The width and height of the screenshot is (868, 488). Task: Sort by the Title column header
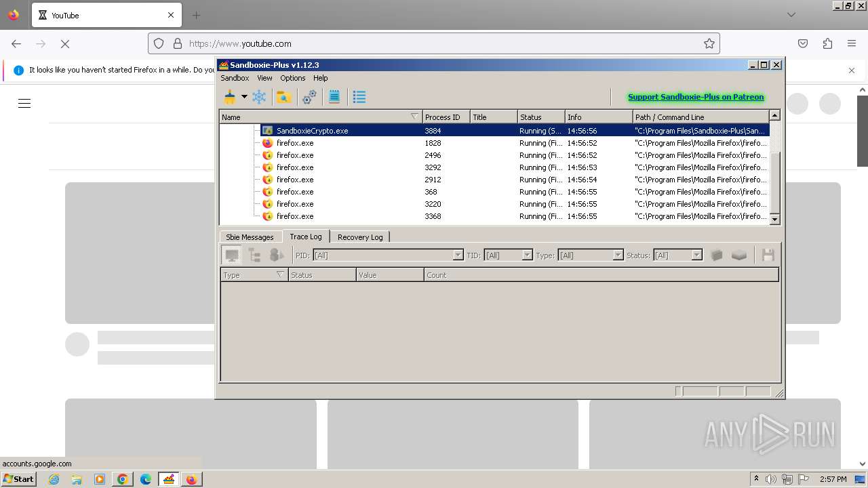494,117
